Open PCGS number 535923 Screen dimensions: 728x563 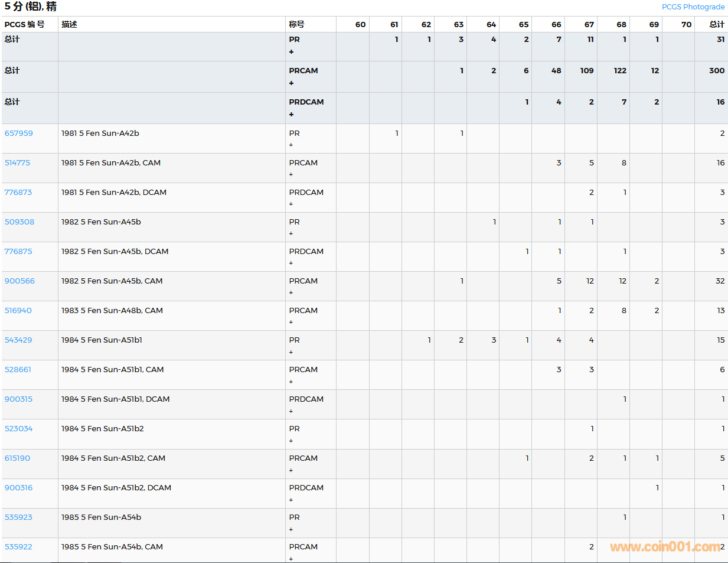coord(18,518)
